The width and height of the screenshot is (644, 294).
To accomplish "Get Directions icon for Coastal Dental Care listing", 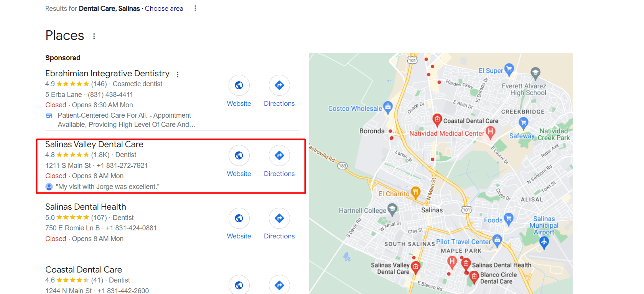I will click(x=279, y=285).
